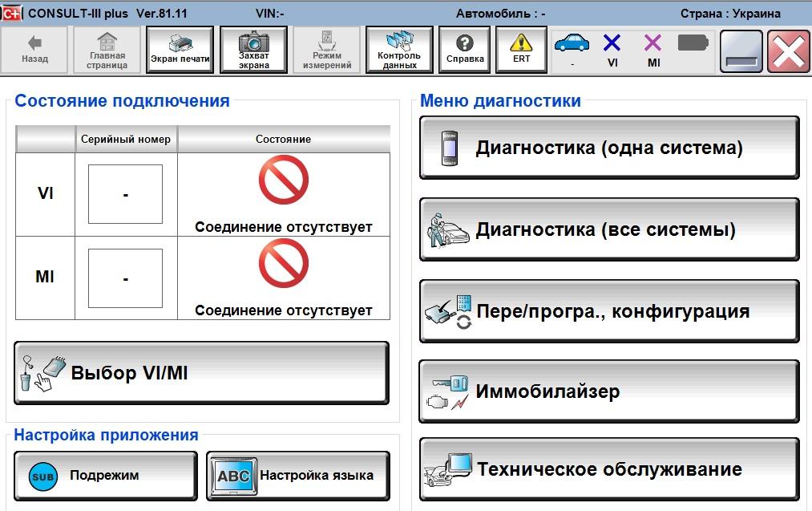Click the CONSULT-III plus C+ logo
The height and width of the screenshot is (511, 812).
[11, 13]
